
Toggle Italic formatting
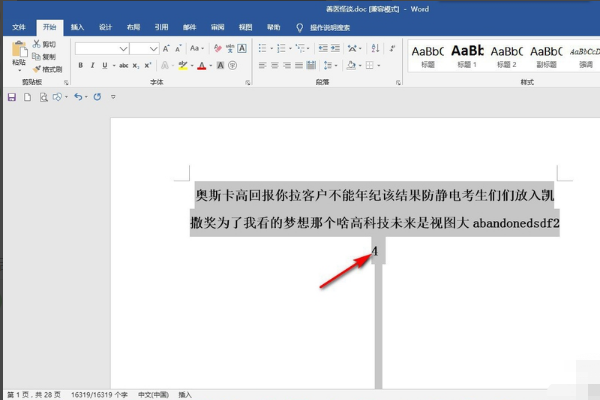click(93, 66)
